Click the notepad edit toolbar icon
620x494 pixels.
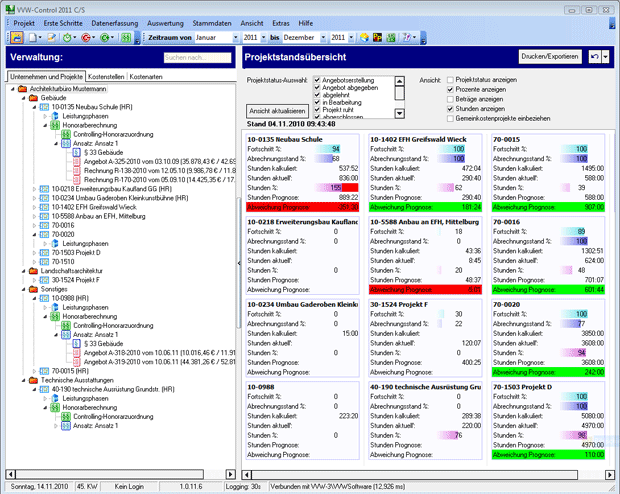point(51,38)
